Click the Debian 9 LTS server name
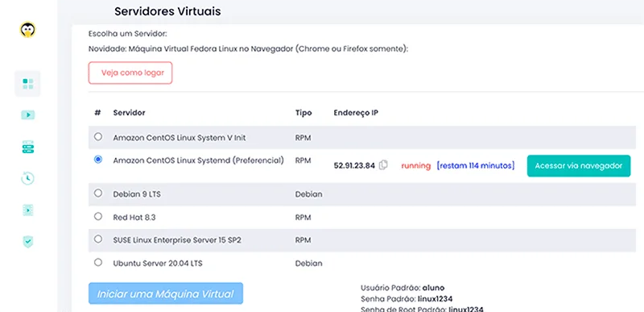This screenshot has height=312, width=644. 137,194
